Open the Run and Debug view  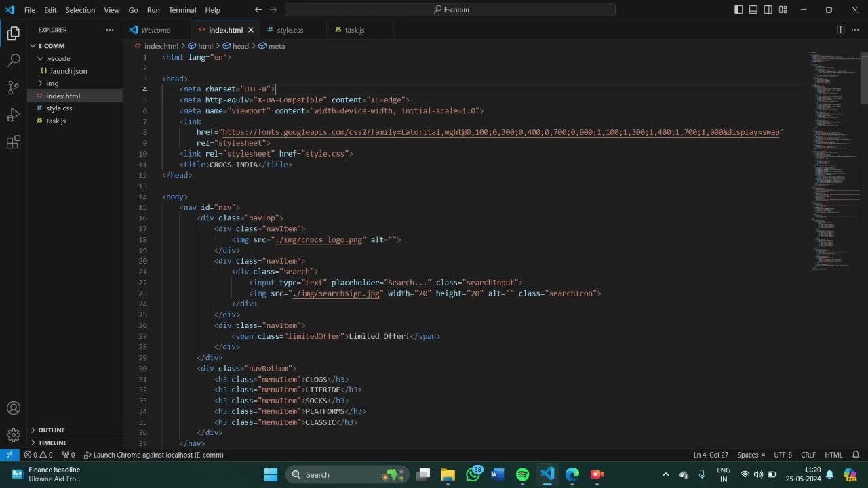coord(14,115)
